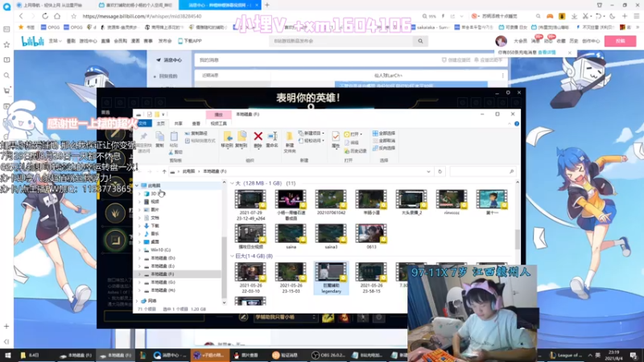Select video 2021-05-26 22-03-10

[x=250, y=278]
